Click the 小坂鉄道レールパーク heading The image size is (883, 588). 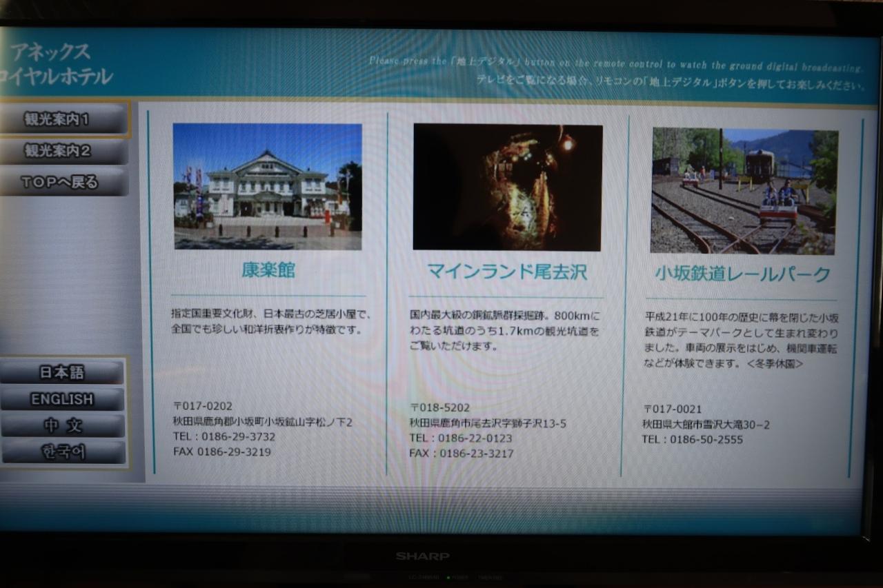tap(742, 274)
